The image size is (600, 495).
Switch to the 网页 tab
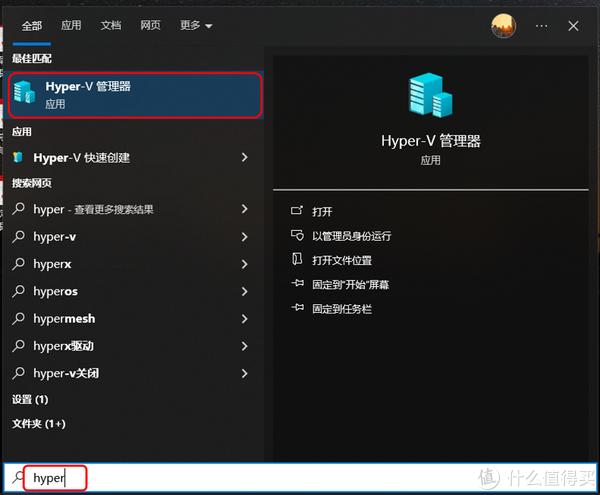(x=150, y=26)
